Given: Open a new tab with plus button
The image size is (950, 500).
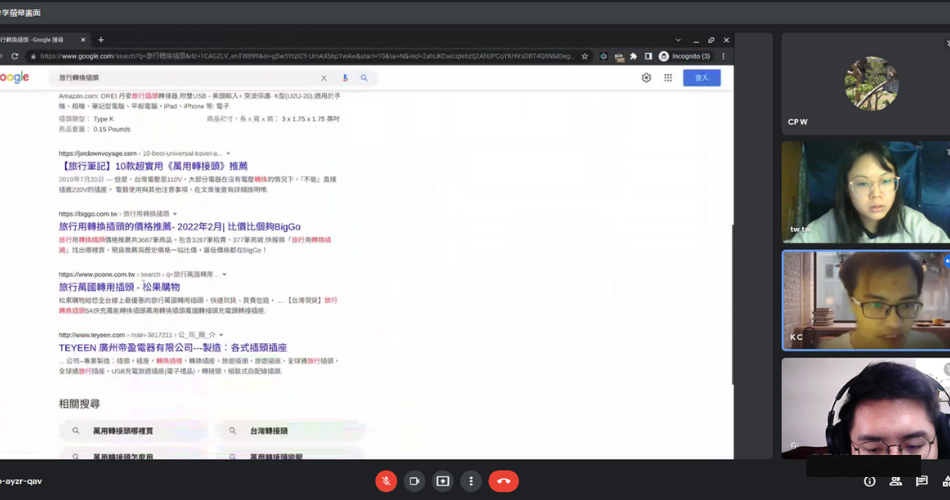Looking at the screenshot, I should 101,40.
